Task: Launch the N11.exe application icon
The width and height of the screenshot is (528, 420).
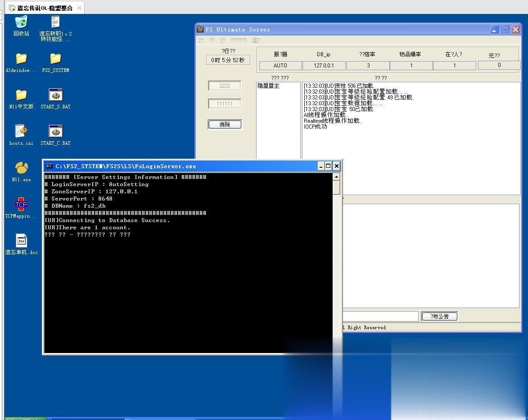Action: [x=21, y=172]
